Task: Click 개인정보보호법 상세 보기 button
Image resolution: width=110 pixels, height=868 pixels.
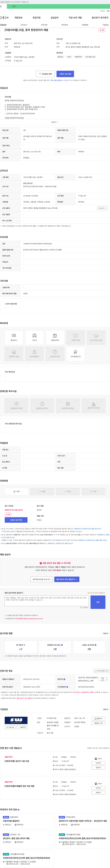Action: tap(41, 579)
